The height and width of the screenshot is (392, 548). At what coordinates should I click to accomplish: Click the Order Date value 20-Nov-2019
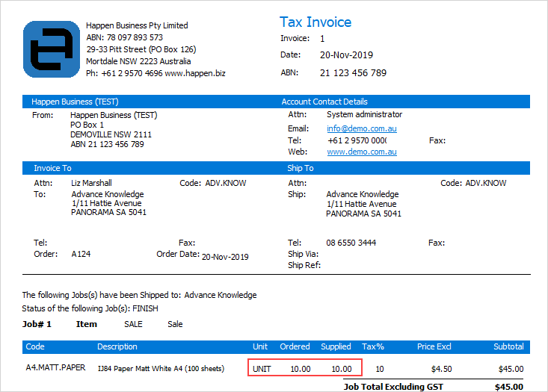tap(225, 257)
